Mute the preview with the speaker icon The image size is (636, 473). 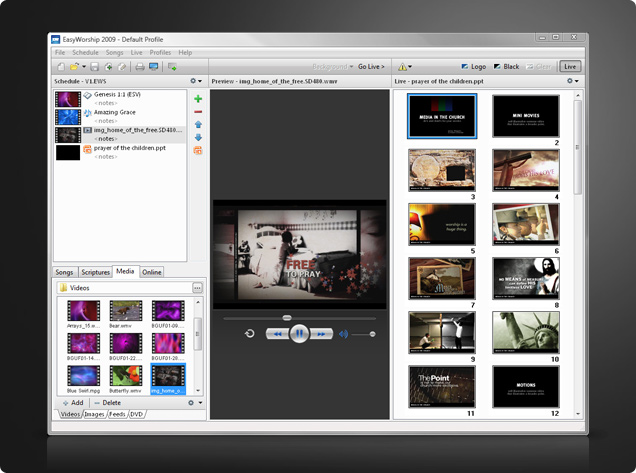click(x=343, y=334)
